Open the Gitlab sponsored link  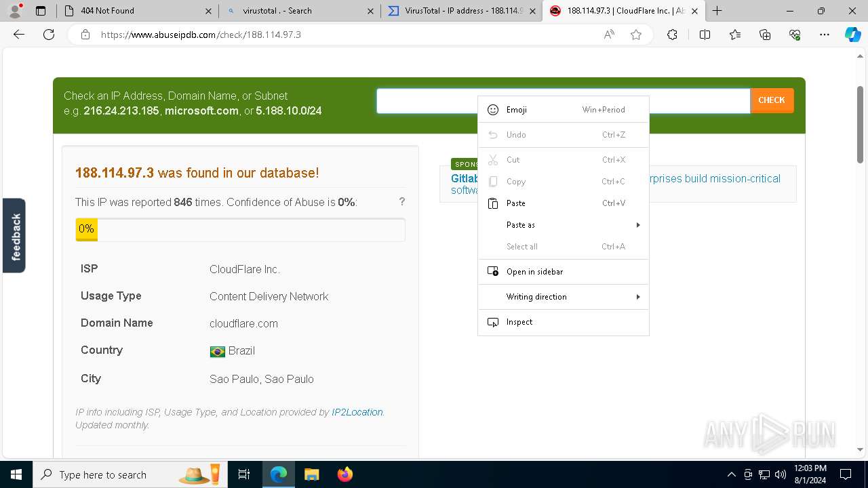coord(465,178)
